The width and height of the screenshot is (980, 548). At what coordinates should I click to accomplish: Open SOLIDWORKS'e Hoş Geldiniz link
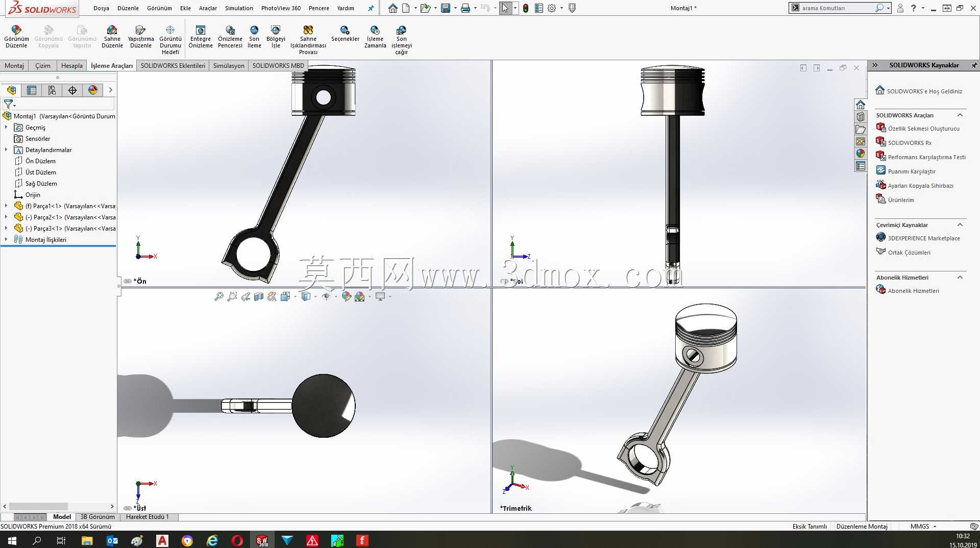pos(924,91)
